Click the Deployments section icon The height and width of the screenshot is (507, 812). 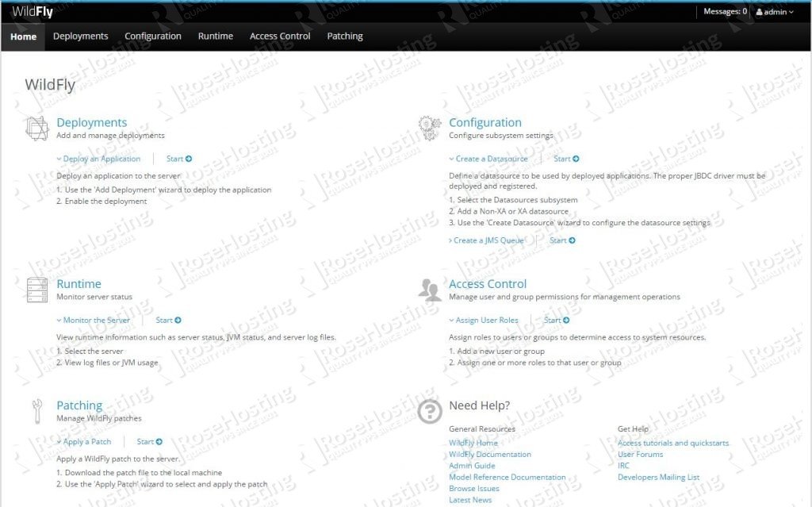click(x=37, y=128)
